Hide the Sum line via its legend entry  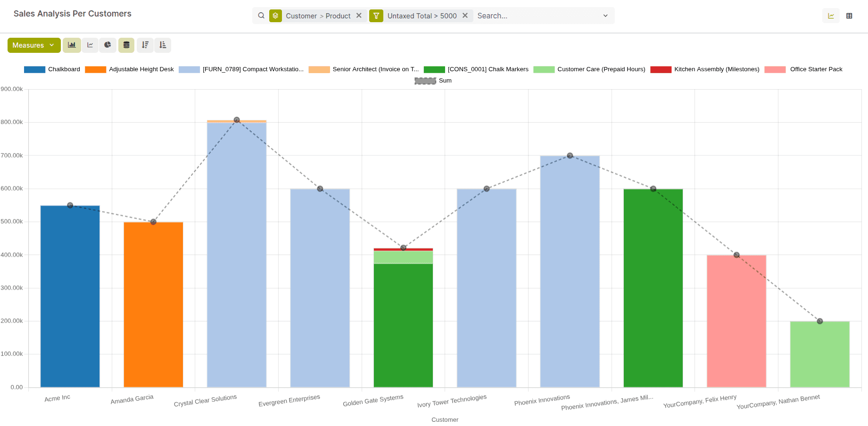tap(445, 81)
